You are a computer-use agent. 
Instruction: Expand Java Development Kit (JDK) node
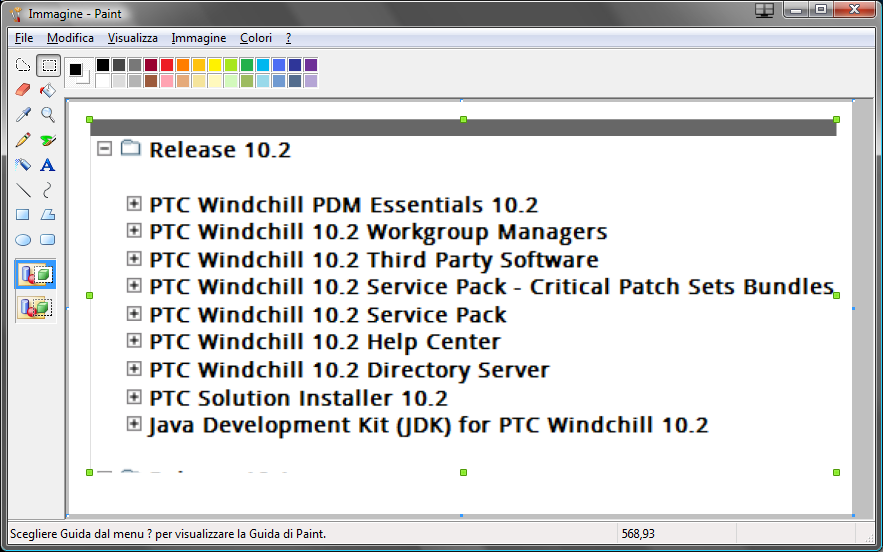[x=133, y=424]
